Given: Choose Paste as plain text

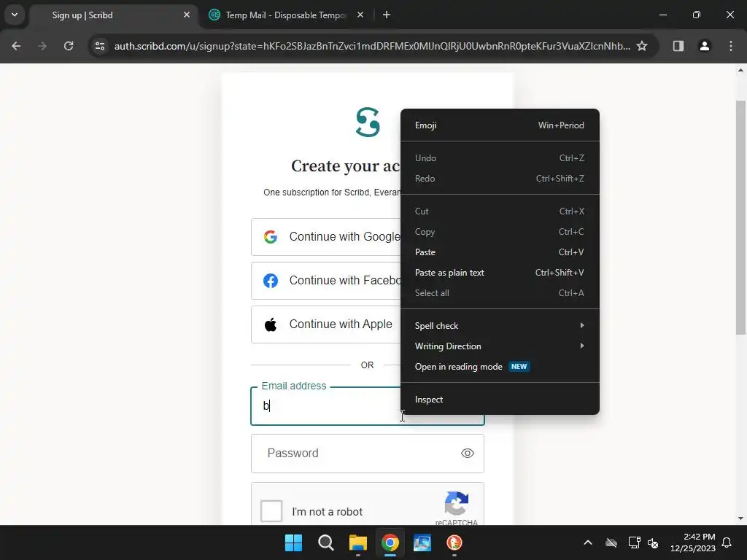Looking at the screenshot, I should pyautogui.click(x=500, y=273).
